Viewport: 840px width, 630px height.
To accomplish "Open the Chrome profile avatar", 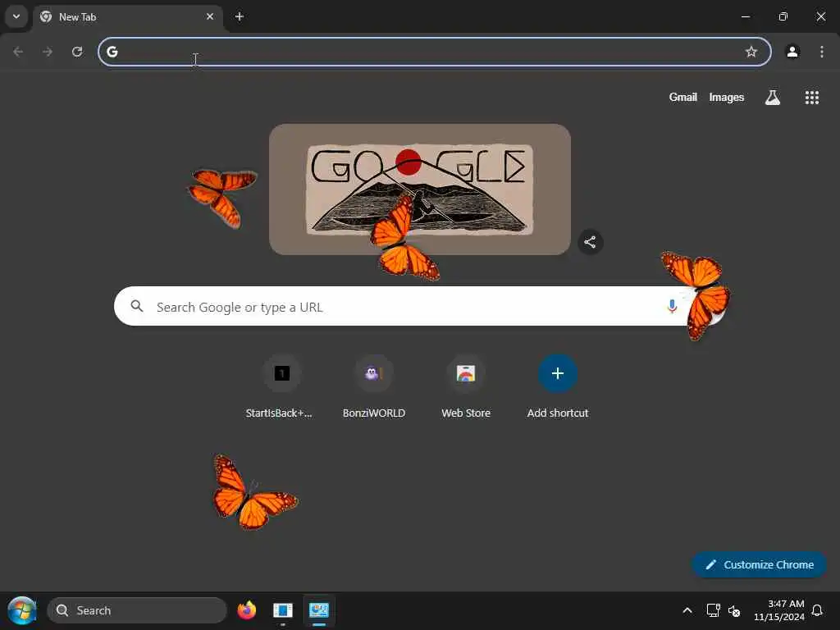I will [792, 52].
